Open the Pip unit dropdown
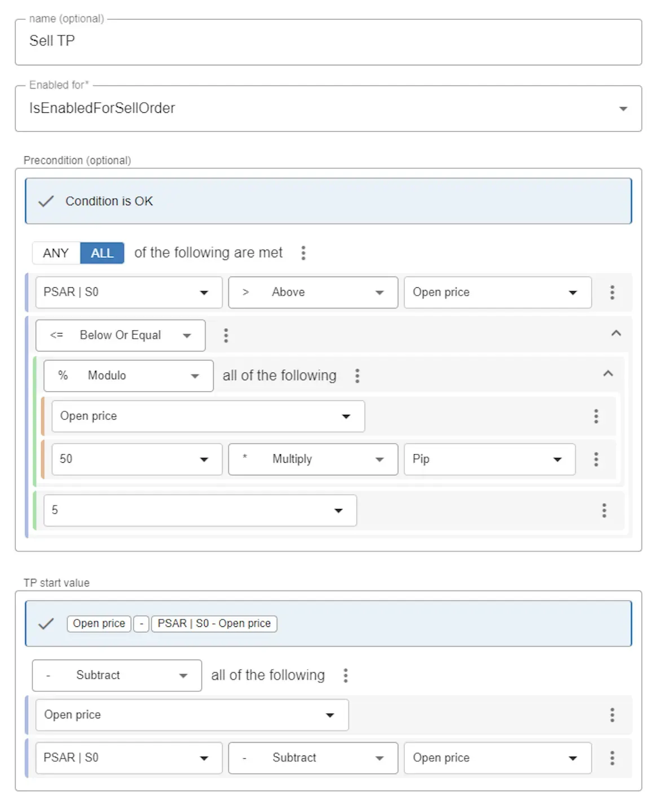The image size is (657, 812). (489, 459)
